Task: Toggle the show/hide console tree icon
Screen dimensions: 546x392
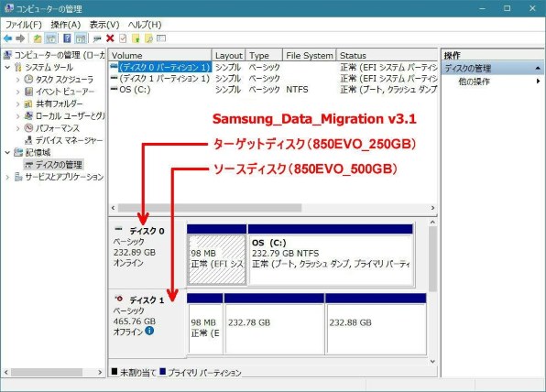Action: click(50, 38)
